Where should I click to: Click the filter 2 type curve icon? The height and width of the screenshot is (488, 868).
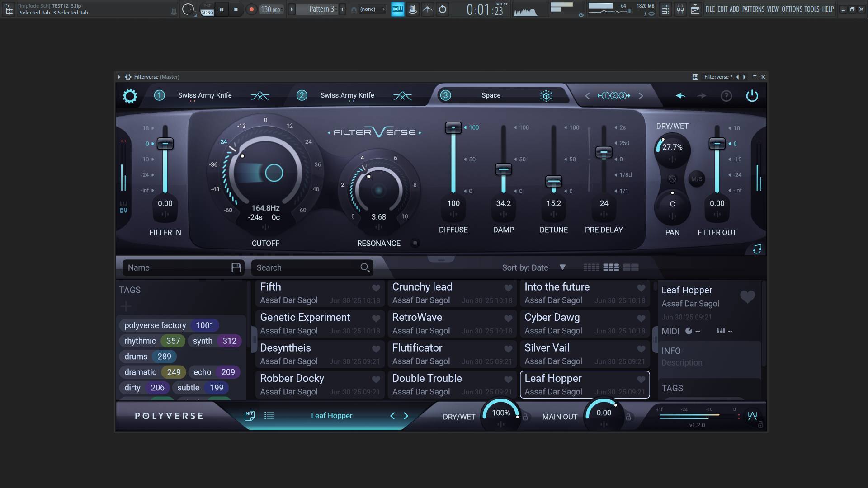402,96
